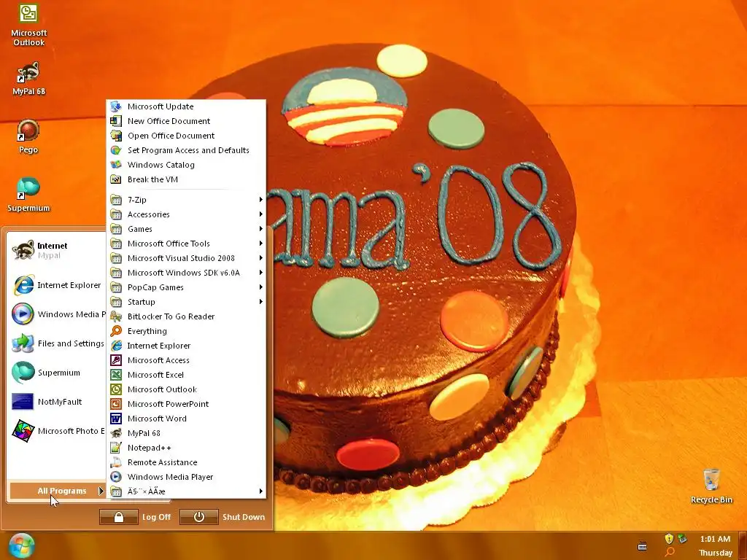The width and height of the screenshot is (747, 560).
Task: Click the security shield tray icon
Action: pos(670,539)
